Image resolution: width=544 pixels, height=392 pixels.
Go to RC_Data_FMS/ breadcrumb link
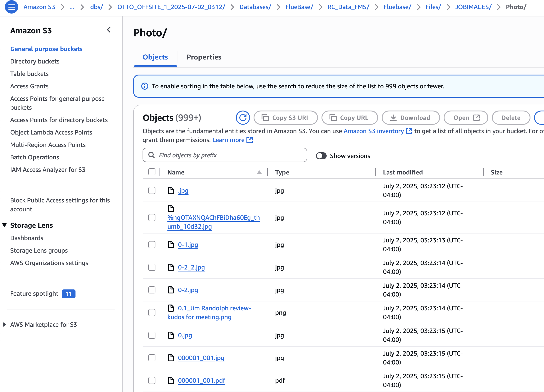(348, 7)
